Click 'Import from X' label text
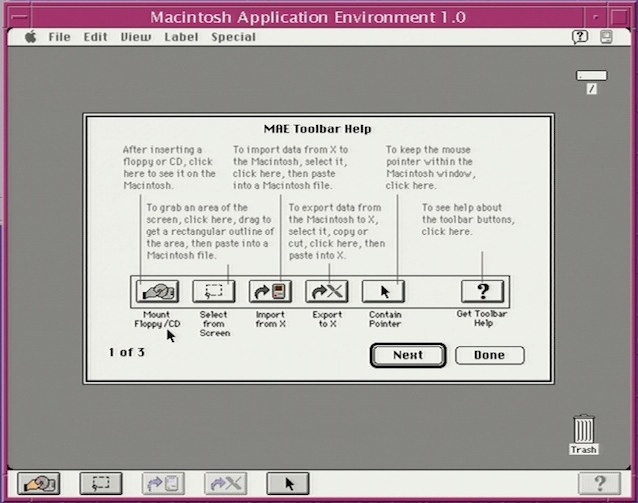 point(270,319)
